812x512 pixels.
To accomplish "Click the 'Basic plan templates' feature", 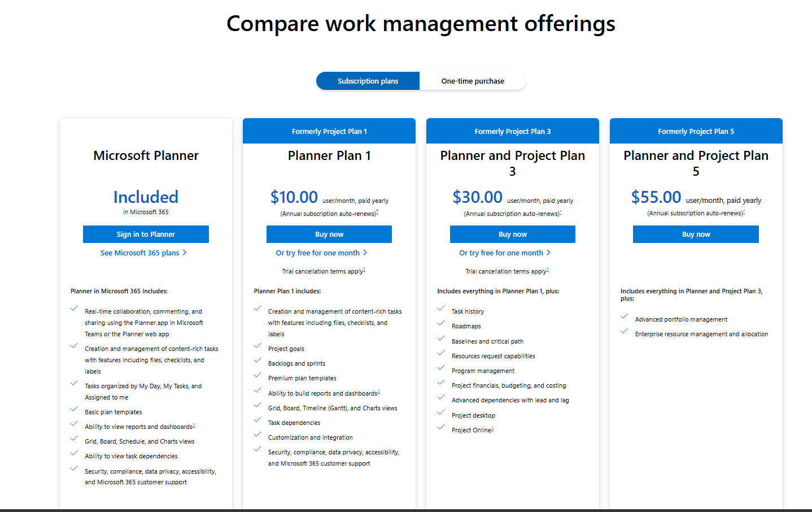I will coord(113,412).
